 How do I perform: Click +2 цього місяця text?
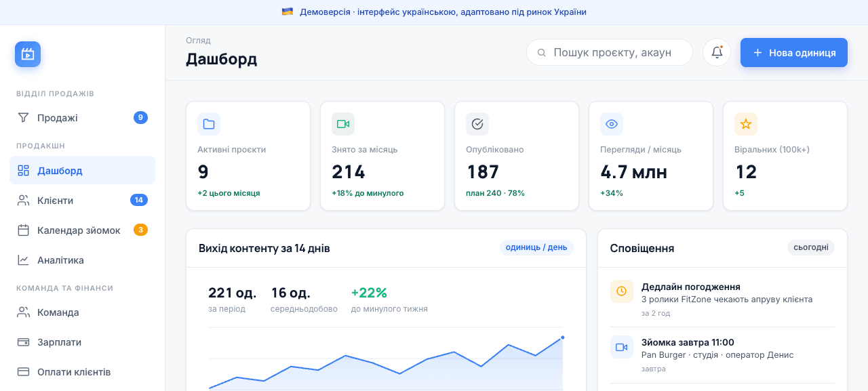(x=229, y=193)
